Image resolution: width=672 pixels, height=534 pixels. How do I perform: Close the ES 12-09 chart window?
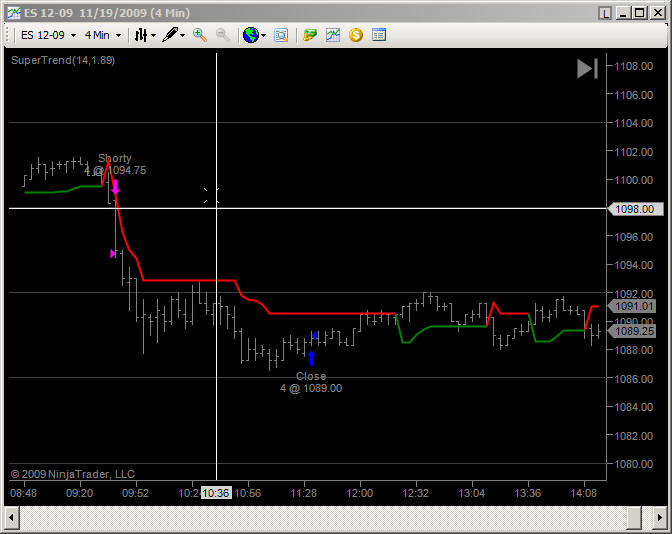(x=657, y=13)
